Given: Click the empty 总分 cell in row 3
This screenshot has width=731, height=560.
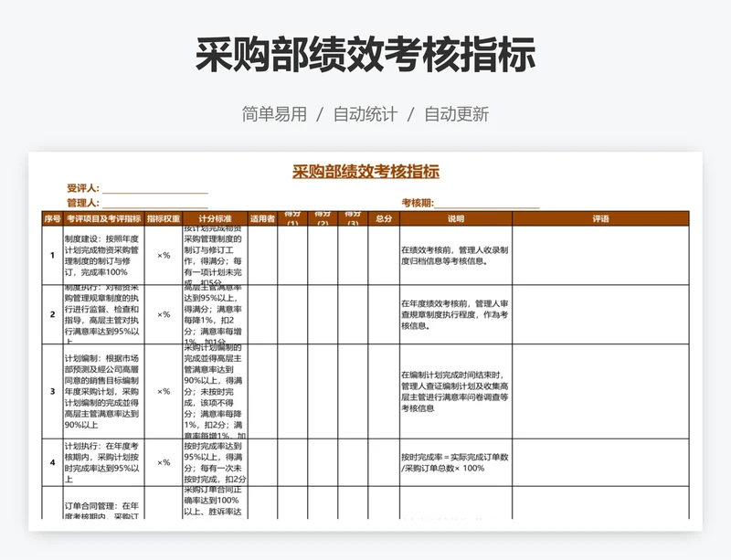Looking at the screenshot, I should pyautogui.click(x=384, y=391).
